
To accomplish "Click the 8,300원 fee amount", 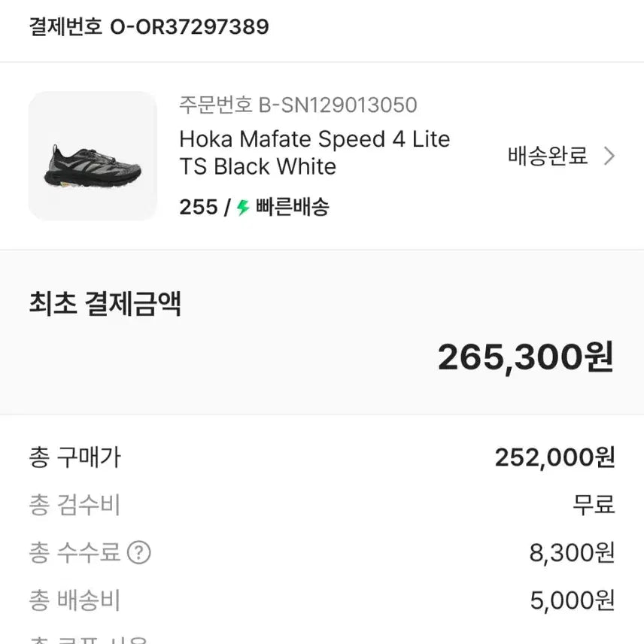I will [x=573, y=553].
